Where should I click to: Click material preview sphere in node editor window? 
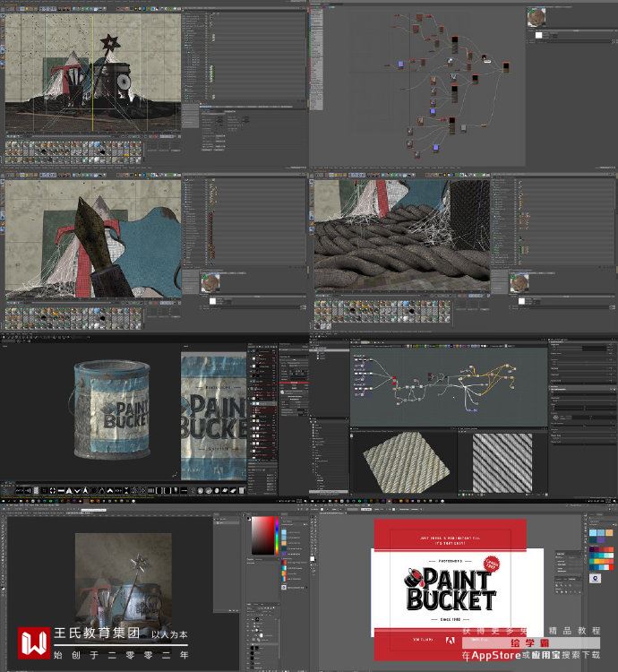(536, 18)
